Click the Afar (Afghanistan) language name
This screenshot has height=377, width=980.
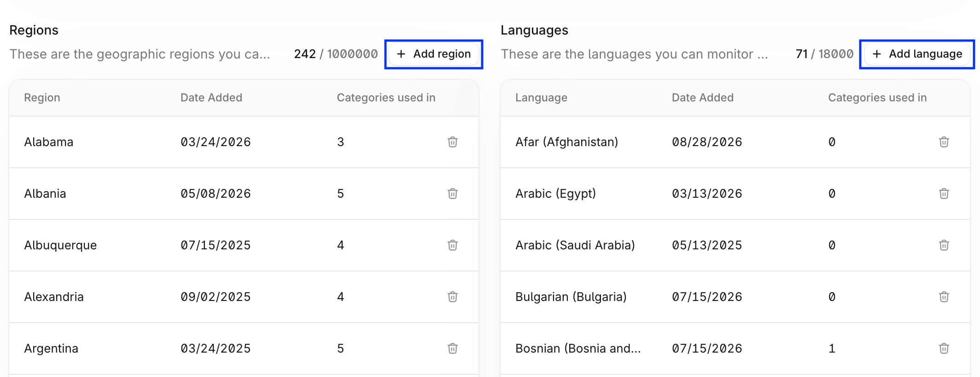[x=567, y=142]
